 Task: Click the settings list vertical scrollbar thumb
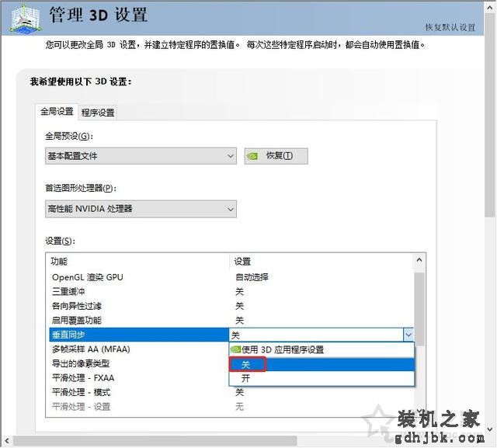pyautogui.click(x=419, y=309)
